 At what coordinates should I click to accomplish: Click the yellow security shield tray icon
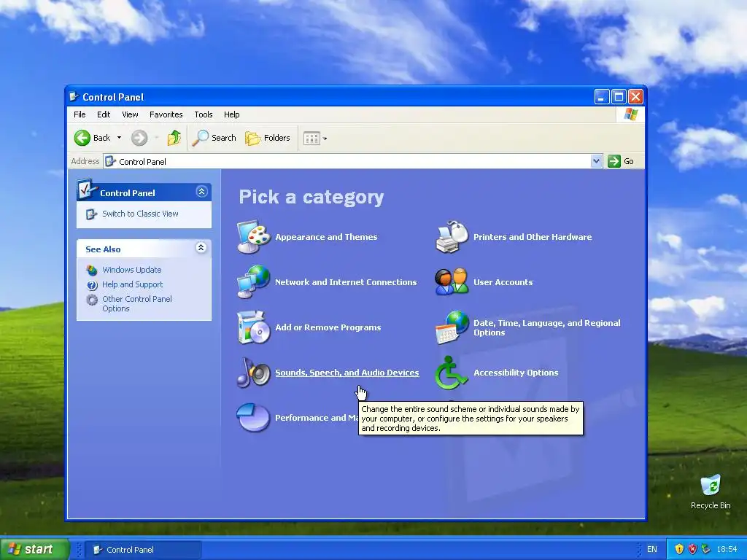coord(679,549)
